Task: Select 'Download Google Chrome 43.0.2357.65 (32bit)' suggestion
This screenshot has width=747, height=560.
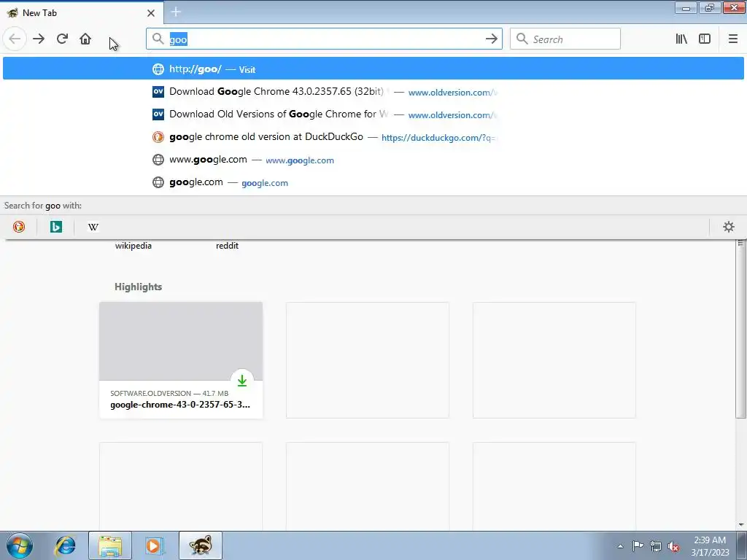Action: 373,91
